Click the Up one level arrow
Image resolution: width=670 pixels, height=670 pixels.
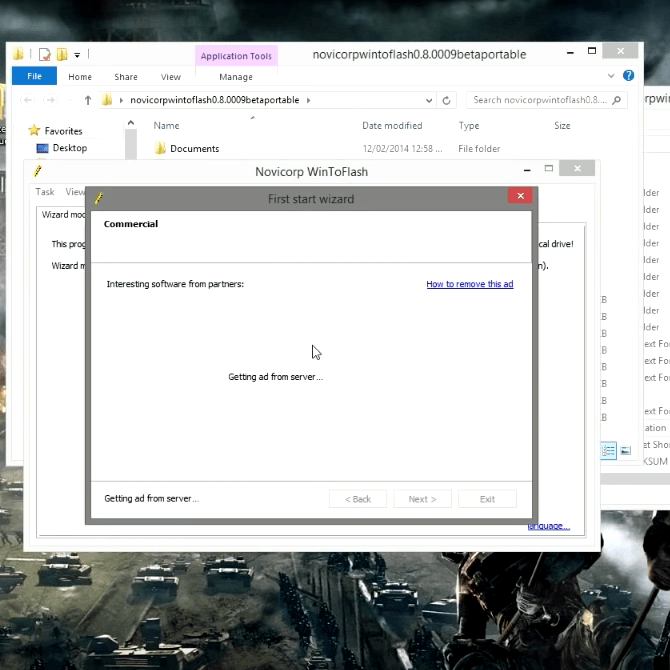click(88, 100)
